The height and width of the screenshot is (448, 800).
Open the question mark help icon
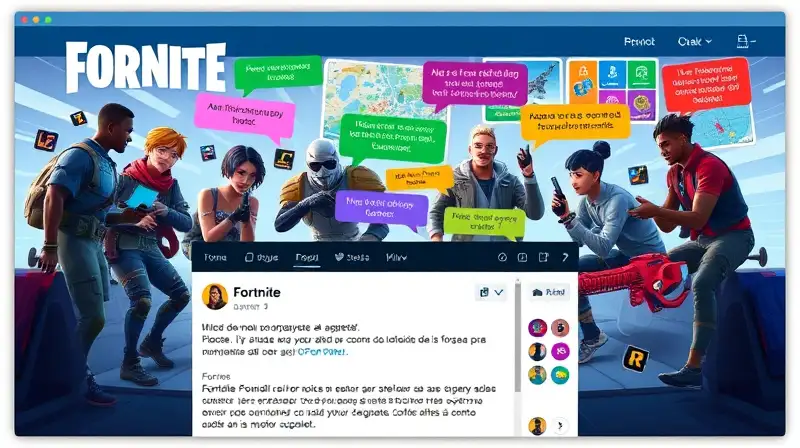click(x=565, y=257)
